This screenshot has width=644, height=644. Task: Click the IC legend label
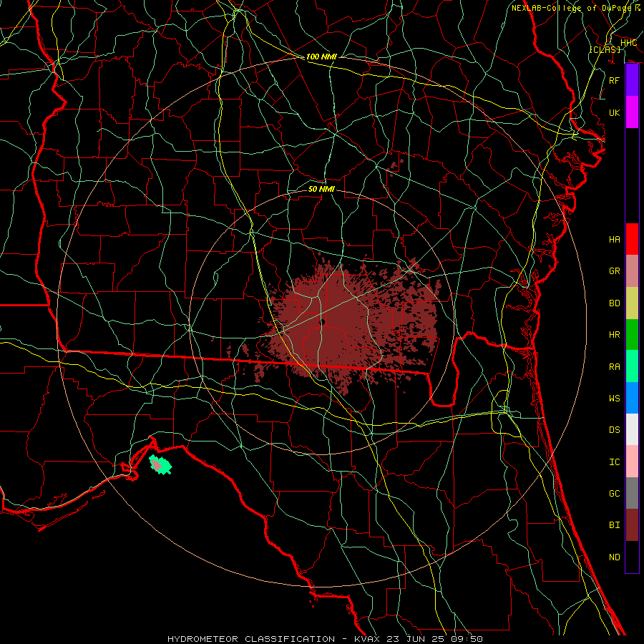coord(615,462)
